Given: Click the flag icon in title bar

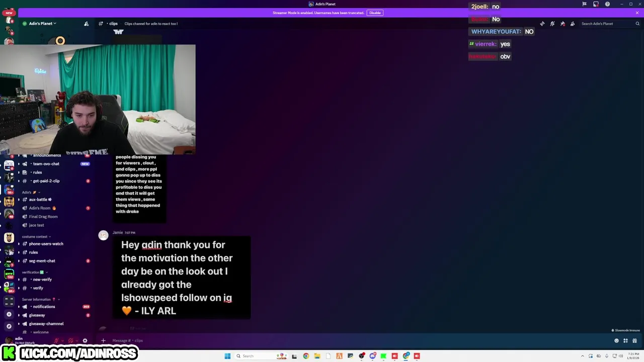Looking at the screenshot, I should pyautogui.click(x=584, y=4).
